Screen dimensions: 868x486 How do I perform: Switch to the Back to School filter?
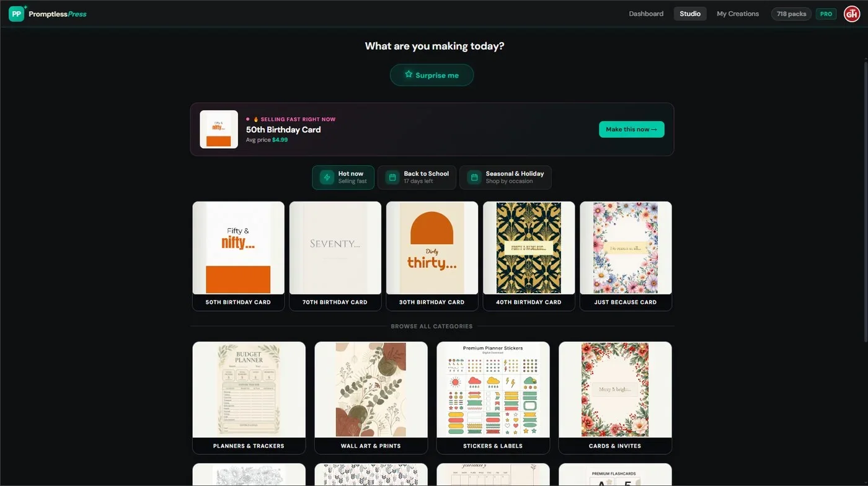[x=417, y=177]
